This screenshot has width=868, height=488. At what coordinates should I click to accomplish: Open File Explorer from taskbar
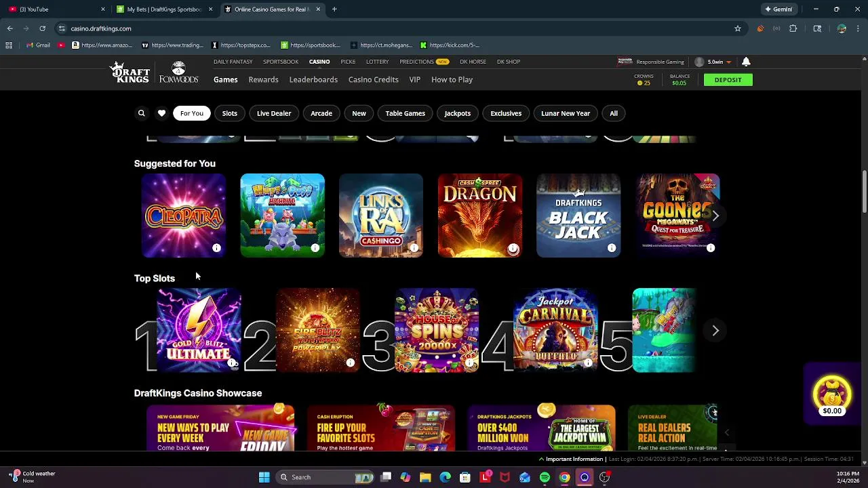[x=425, y=477]
